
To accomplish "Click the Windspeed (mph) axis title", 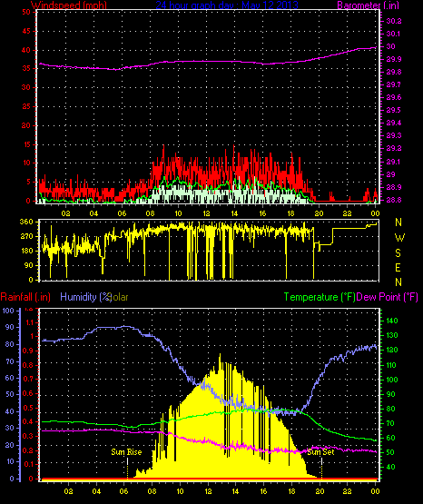I will (69, 5).
